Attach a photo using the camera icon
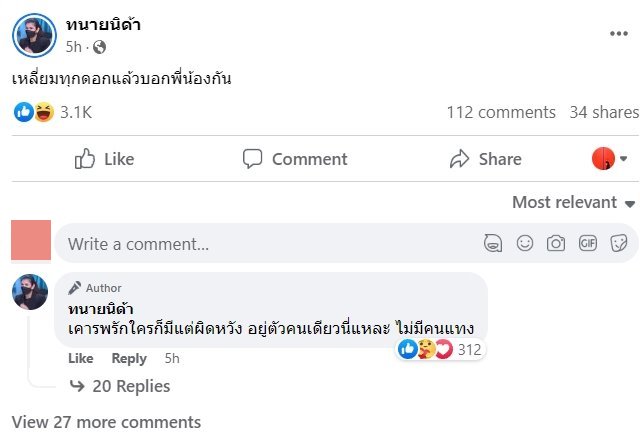 pyautogui.click(x=556, y=243)
